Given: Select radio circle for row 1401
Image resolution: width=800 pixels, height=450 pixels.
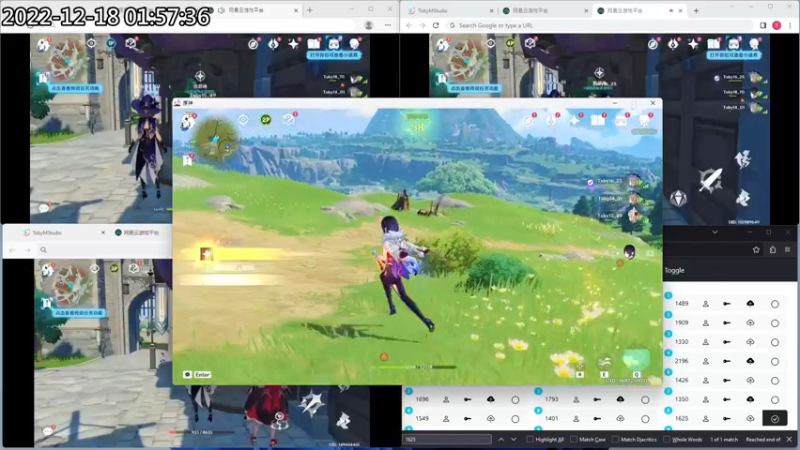Looking at the screenshot, I should (645, 419).
